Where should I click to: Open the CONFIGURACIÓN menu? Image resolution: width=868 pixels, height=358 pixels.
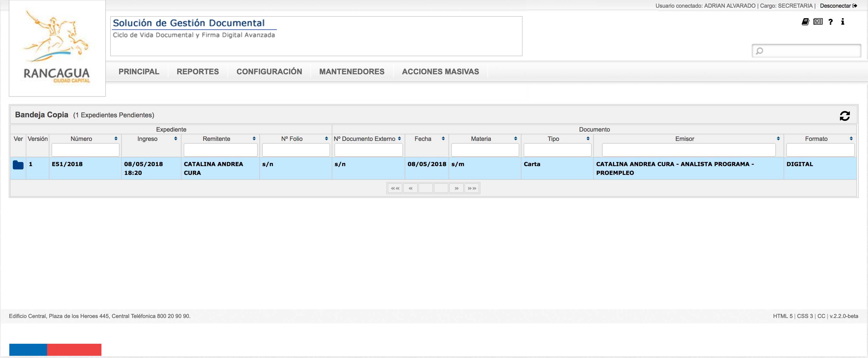coord(269,71)
